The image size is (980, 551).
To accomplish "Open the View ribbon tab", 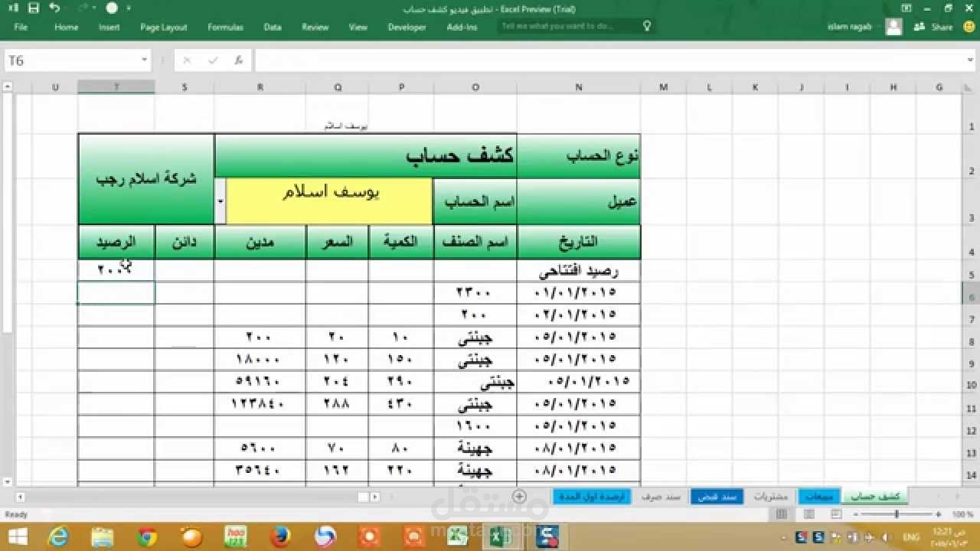I will click(358, 27).
